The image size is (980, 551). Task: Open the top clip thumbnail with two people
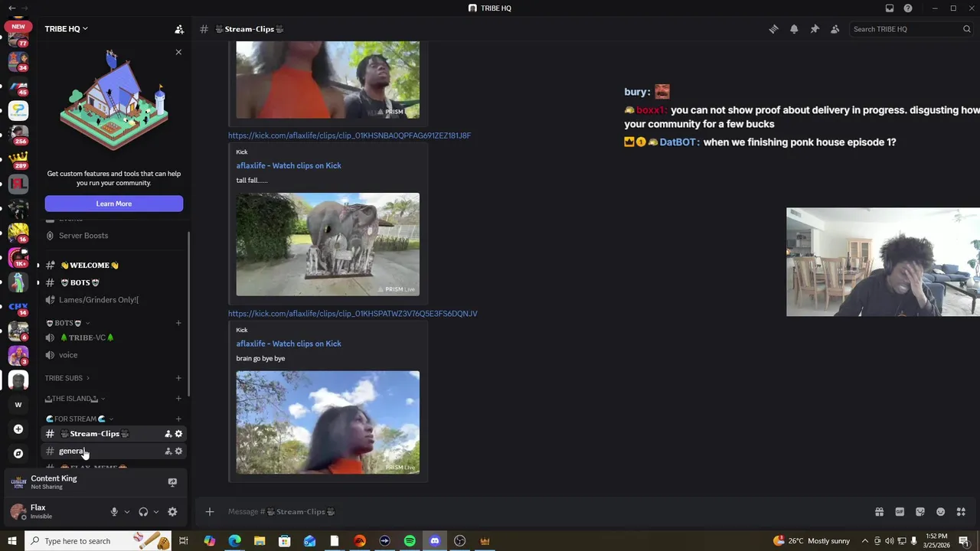coord(328,80)
